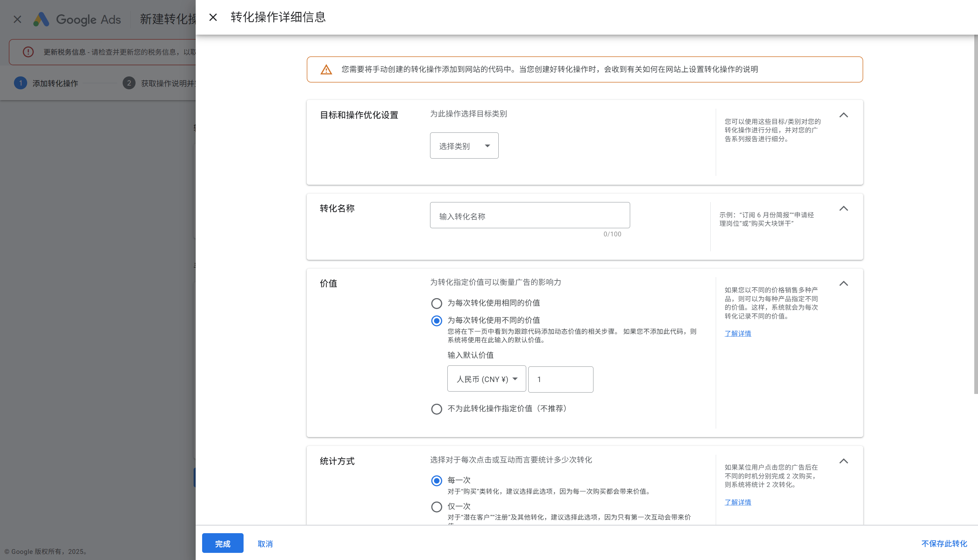The height and width of the screenshot is (560, 978).
Task: Collapse the 目标和操作优化设置 section chevron
Action: tap(843, 115)
